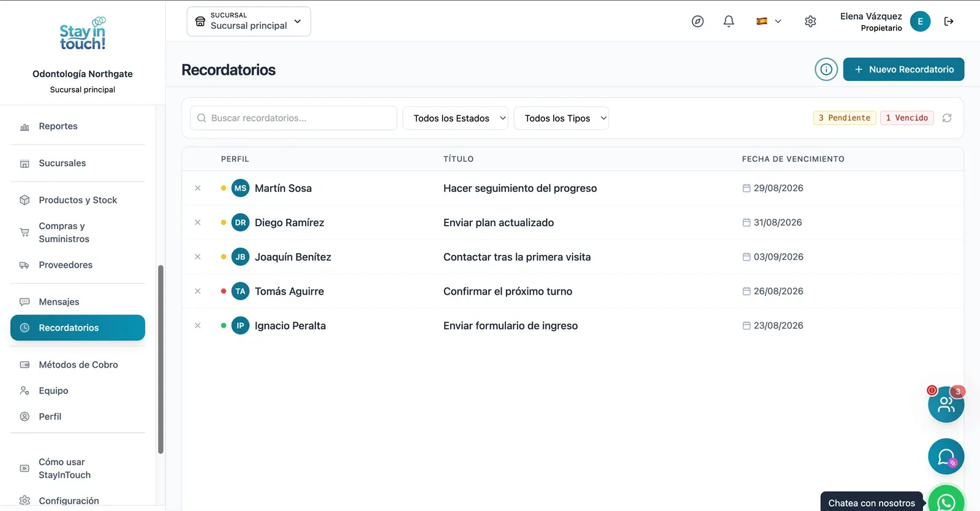Select due date 26/08/2026
Image resolution: width=980 pixels, height=511 pixels.
point(773,291)
